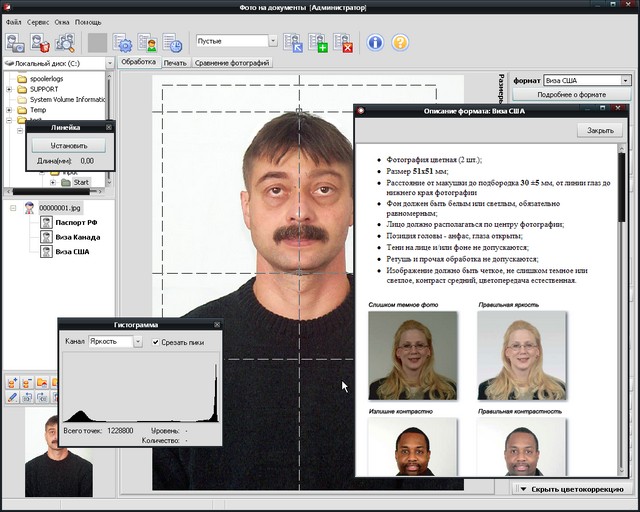This screenshot has width=640, height=512.
Task: Click the rotate-right photo icon in second row
Action: 42,397
